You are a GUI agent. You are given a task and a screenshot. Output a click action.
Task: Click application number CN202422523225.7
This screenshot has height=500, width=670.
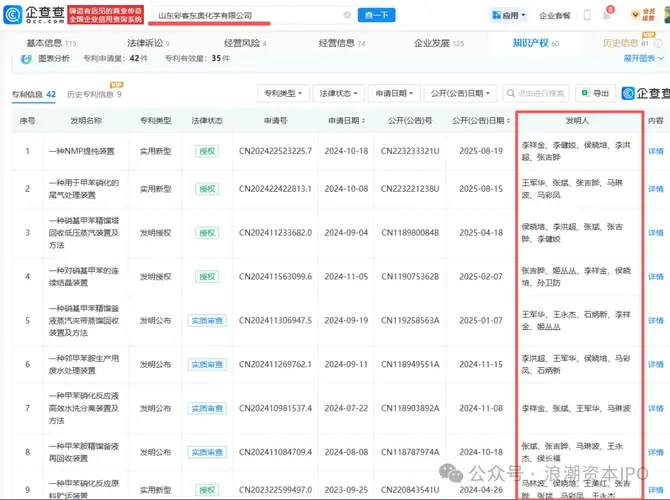(x=276, y=151)
